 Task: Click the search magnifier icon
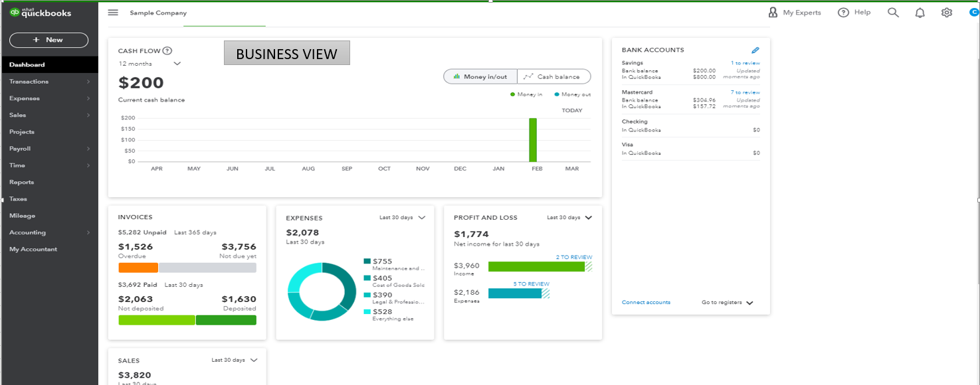(893, 12)
